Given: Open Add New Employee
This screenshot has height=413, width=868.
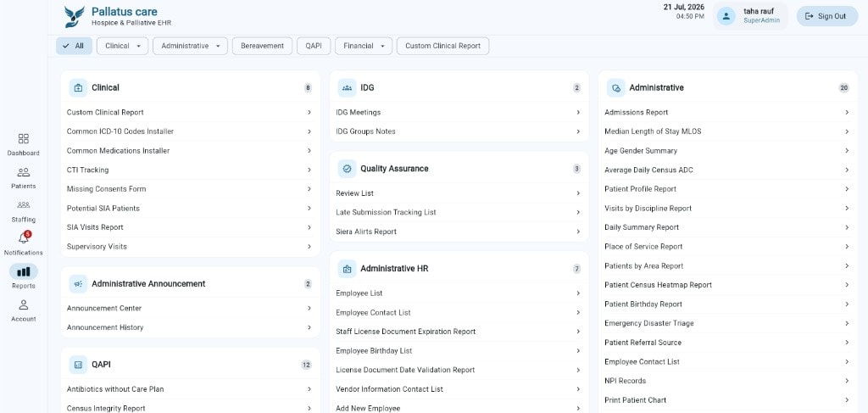Looking at the screenshot, I should pyautogui.click(x=459, y=408).
